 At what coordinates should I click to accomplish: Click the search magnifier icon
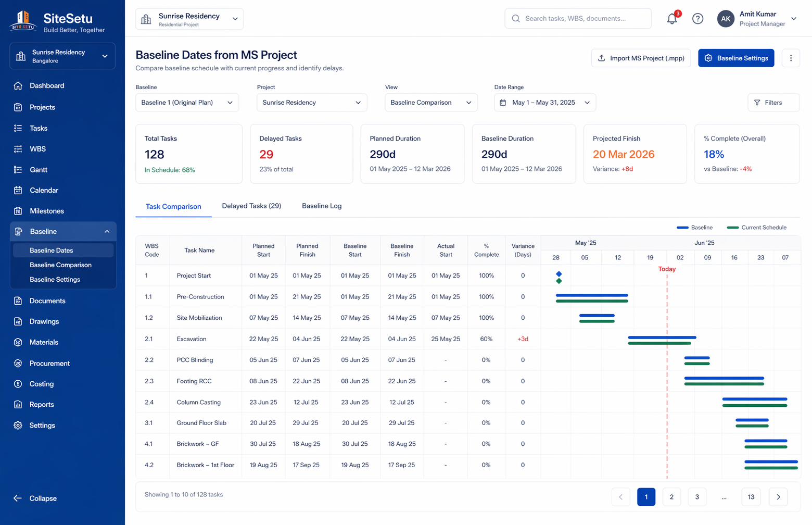516,19
